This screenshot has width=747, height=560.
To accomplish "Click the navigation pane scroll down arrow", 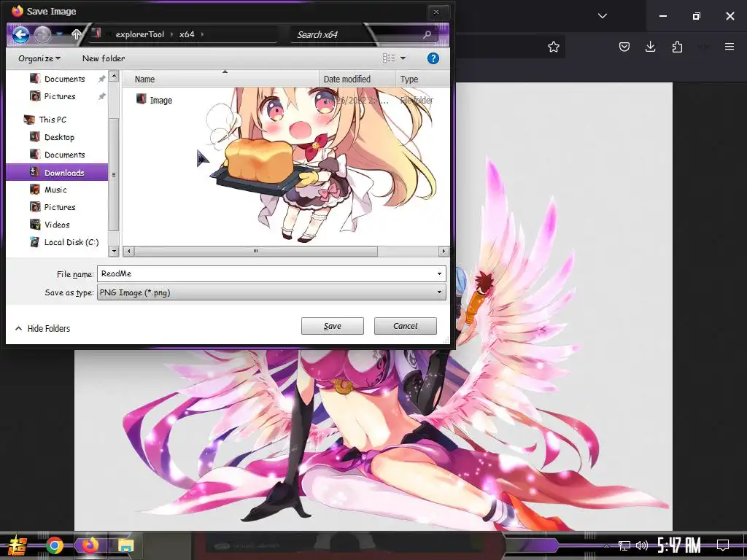I will tap(113, 251).
